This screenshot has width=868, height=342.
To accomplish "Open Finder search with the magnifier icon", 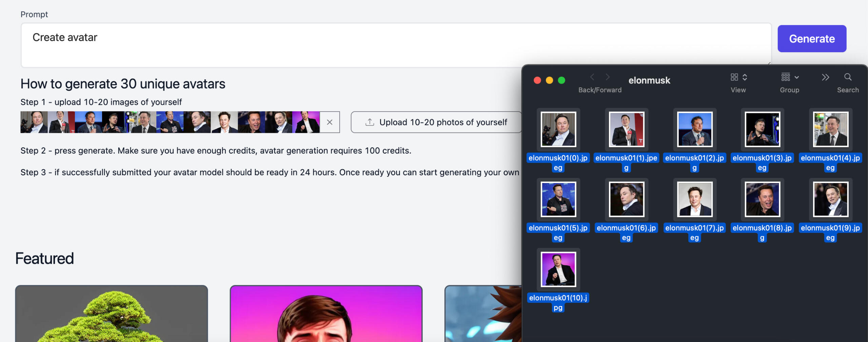I will [848, 77].
